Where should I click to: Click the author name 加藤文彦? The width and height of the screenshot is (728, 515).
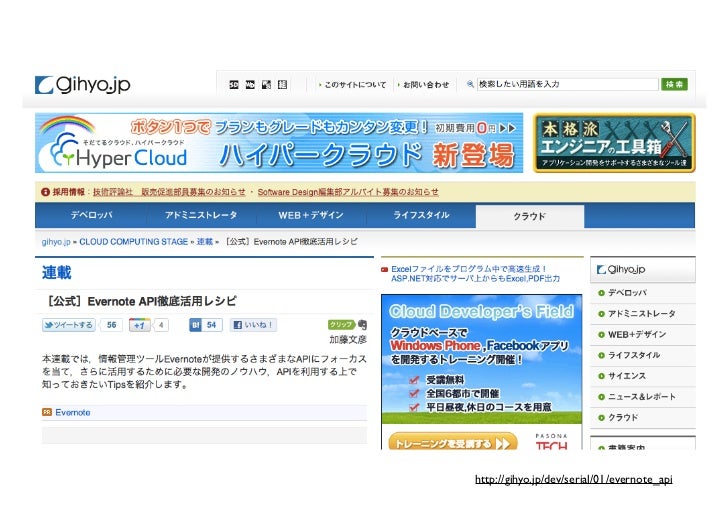348,340
